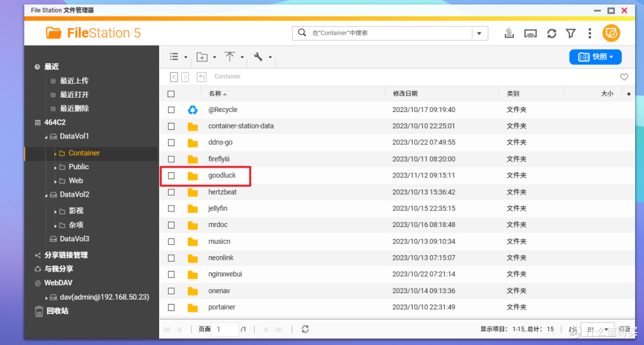The image size is (644, 345).
Task: Expand the Public folder tree node
Action: [55, 167]
